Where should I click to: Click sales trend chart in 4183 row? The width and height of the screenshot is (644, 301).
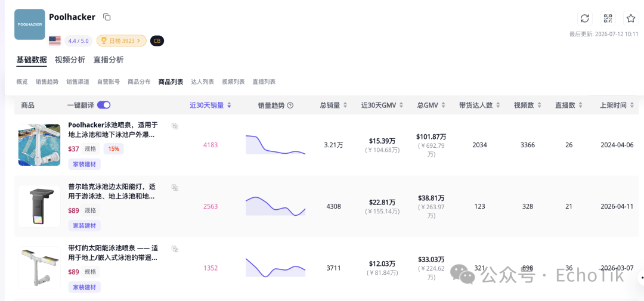tap(275, 145)
